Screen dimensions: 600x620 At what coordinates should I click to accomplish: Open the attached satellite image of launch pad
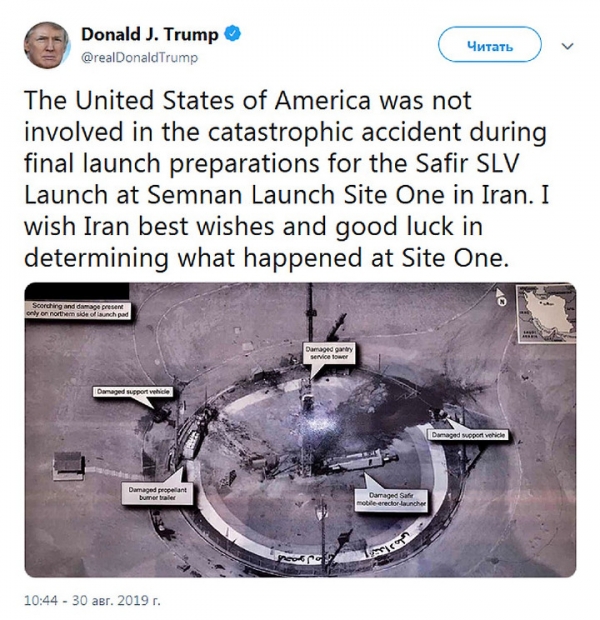click(x=300, y=430)
